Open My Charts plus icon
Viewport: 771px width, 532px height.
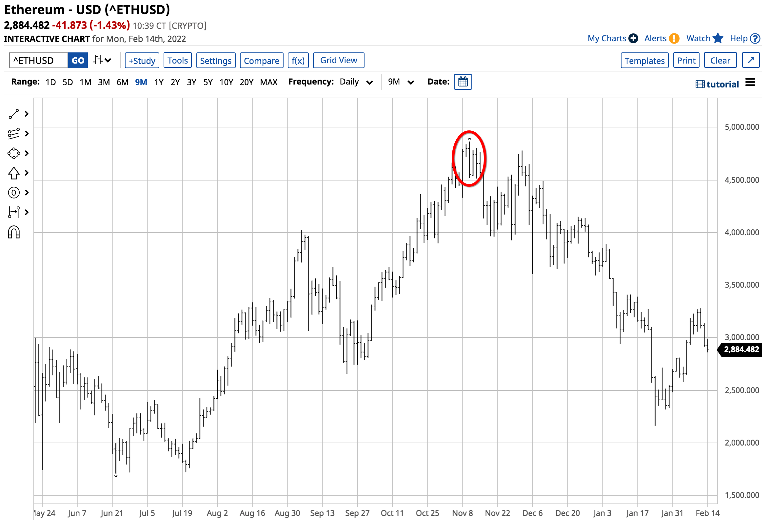(633, 38)
